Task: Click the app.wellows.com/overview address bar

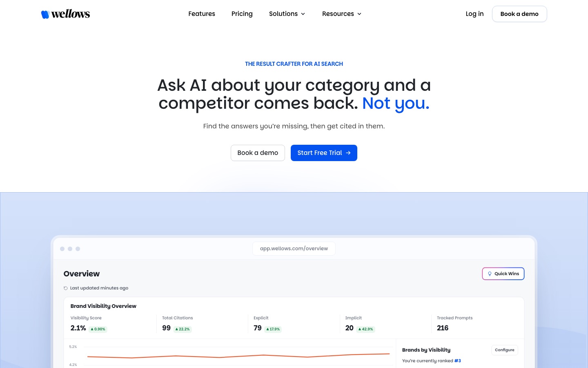Action: (x=294, y=249)
